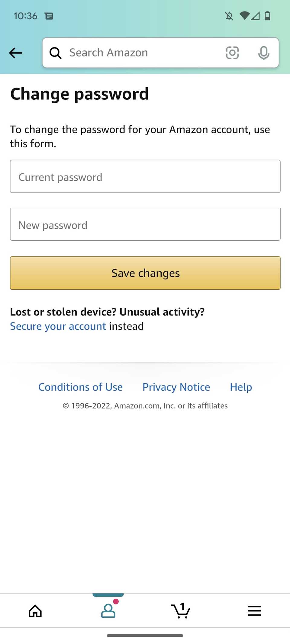This screenshot has width=290, height=644.
Task: Select the magnifier icon in search bar
Action: click(56, 53)
